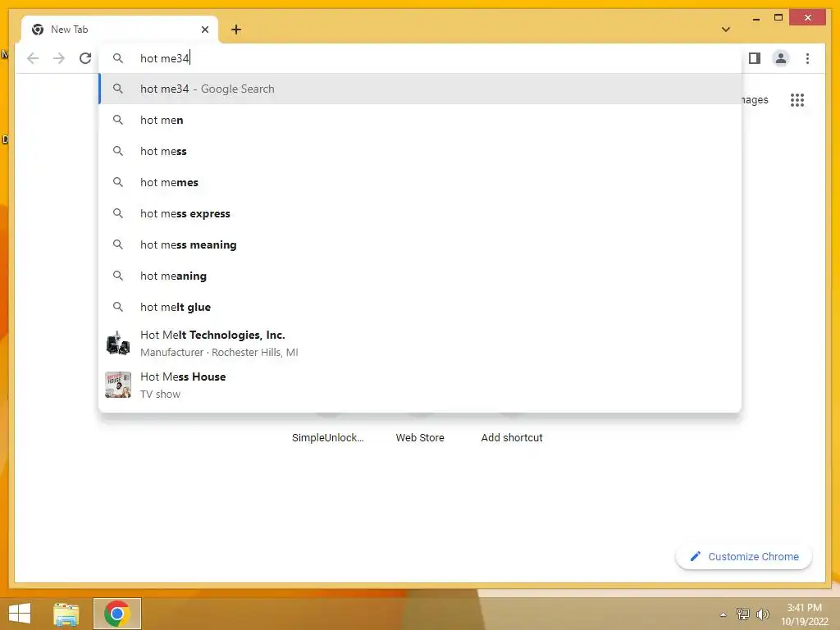Select the 'hot meaning' suggestion
Viewport: 840px width, 630px height.
pos(420,276)
